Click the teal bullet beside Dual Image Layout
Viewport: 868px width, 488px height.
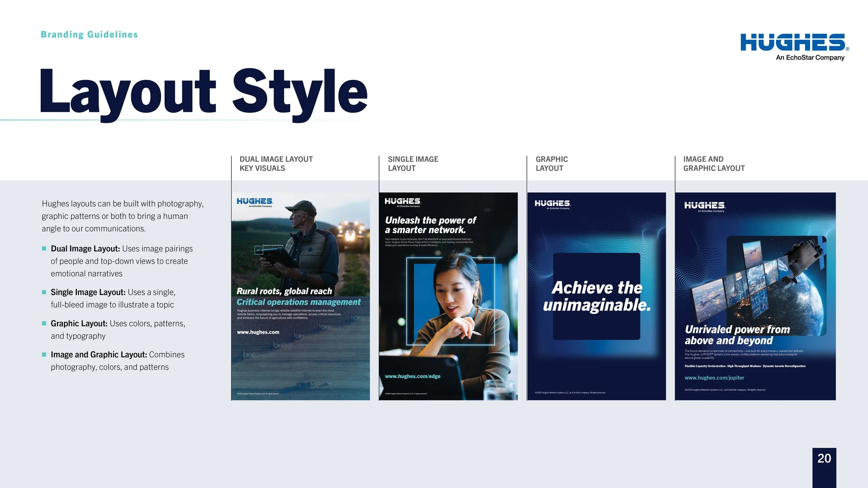click(44, 249)
